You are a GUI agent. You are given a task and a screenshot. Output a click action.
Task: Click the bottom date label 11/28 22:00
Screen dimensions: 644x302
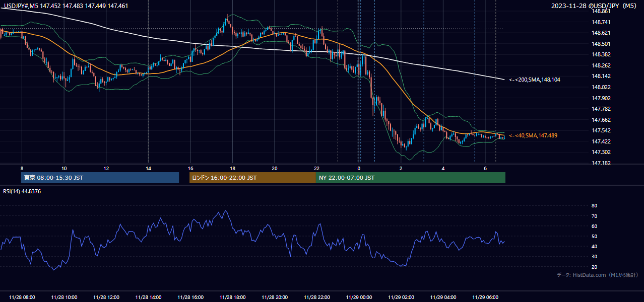point(316,297)
